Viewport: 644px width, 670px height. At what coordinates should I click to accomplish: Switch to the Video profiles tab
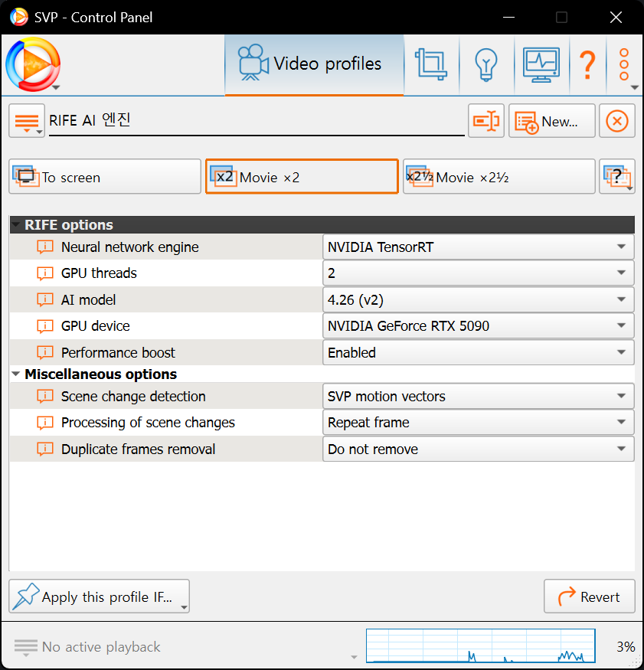pos(314,64)
